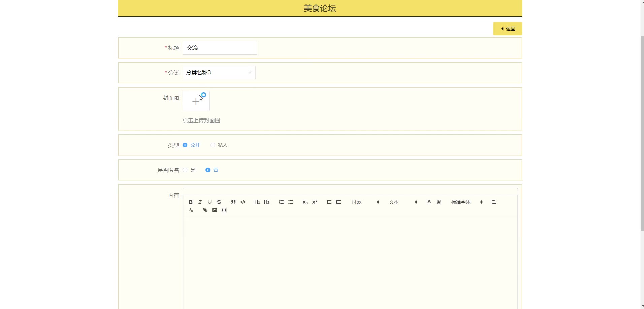Click the 标题 title input field
This screenshot has width=644, height=309.
[220, 48]
